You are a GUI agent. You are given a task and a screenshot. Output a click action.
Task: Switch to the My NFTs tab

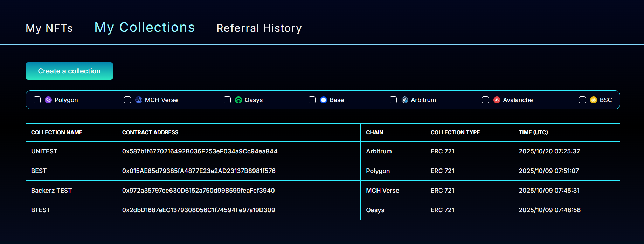pyautogui.click(x=49, y=28)
